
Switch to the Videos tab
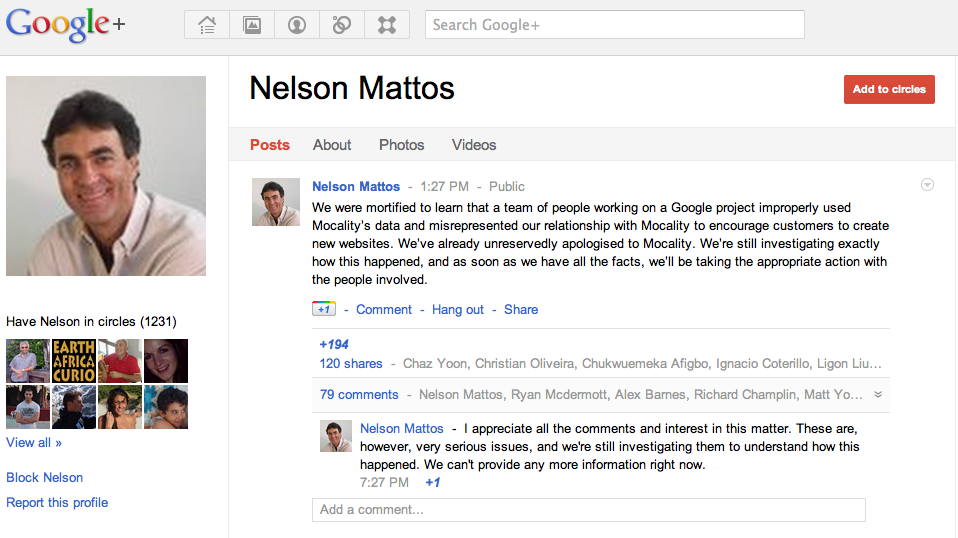pos(474,145)
